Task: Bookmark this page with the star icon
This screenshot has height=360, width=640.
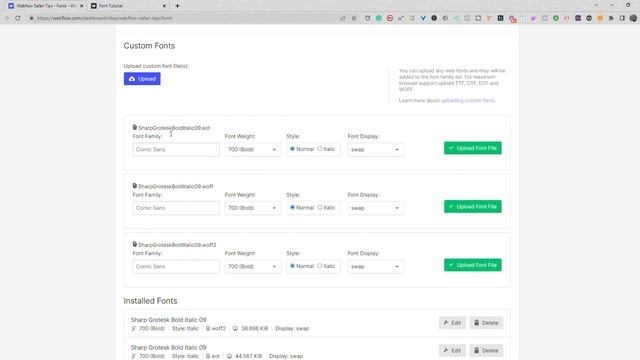Action: 354,18
